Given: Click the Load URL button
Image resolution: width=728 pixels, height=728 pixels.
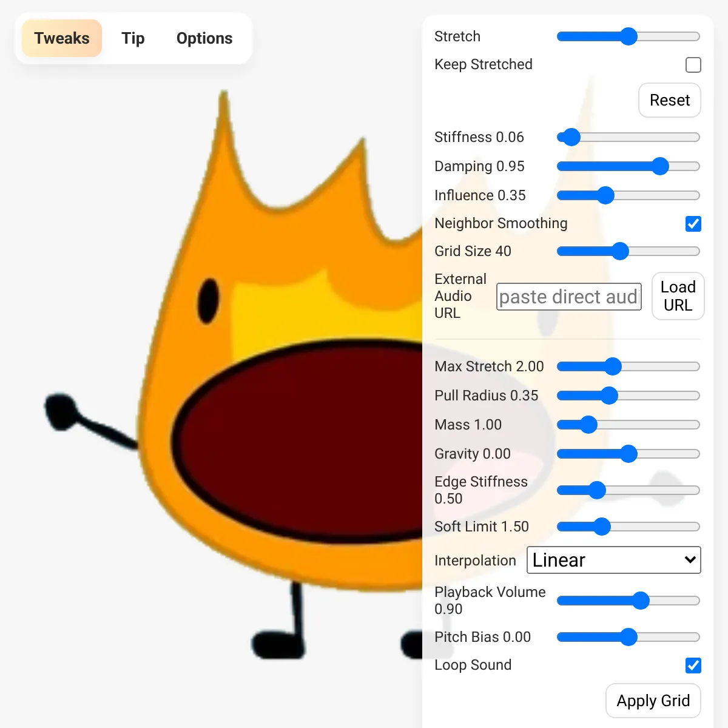Looking at the screenshot, I should 678,296.
